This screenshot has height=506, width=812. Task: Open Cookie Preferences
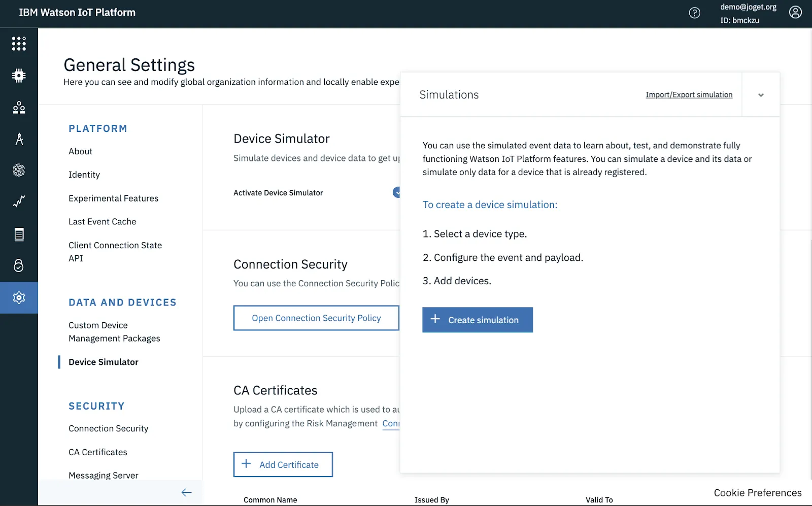click(x=758, y=493)
